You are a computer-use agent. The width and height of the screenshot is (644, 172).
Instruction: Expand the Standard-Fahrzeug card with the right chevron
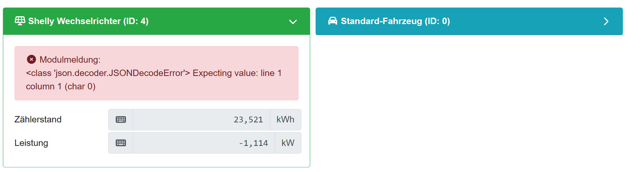click(x=606, y=21)
